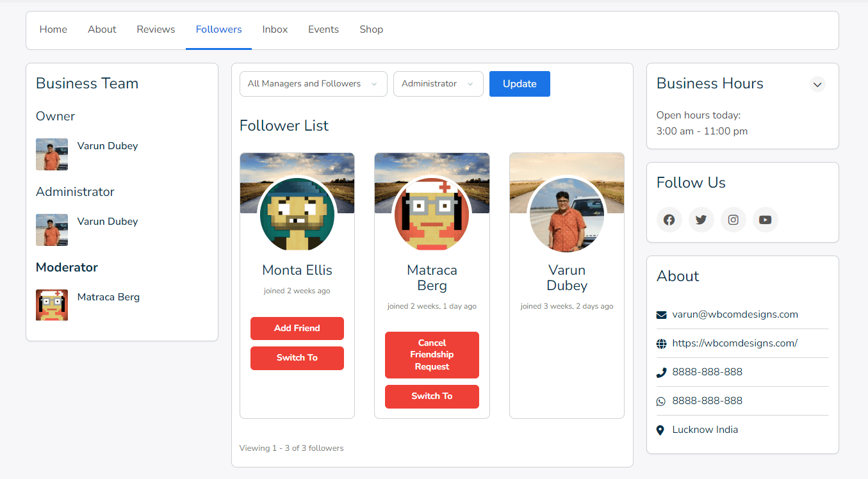The image size is (868, 479).
Task: Open the Instagram profile icon
Action: [x=733, y=220]
